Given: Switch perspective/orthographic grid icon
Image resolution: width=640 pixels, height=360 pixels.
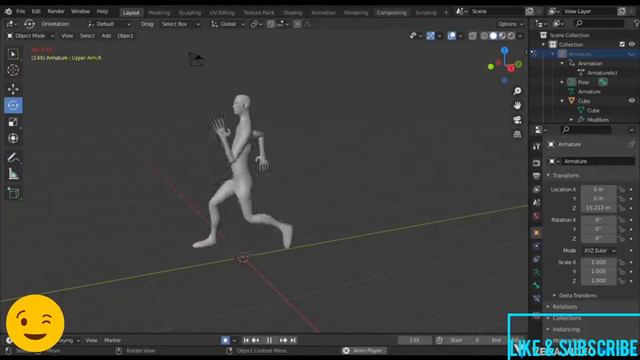Looking at the screenshot, I should point(517,134).
